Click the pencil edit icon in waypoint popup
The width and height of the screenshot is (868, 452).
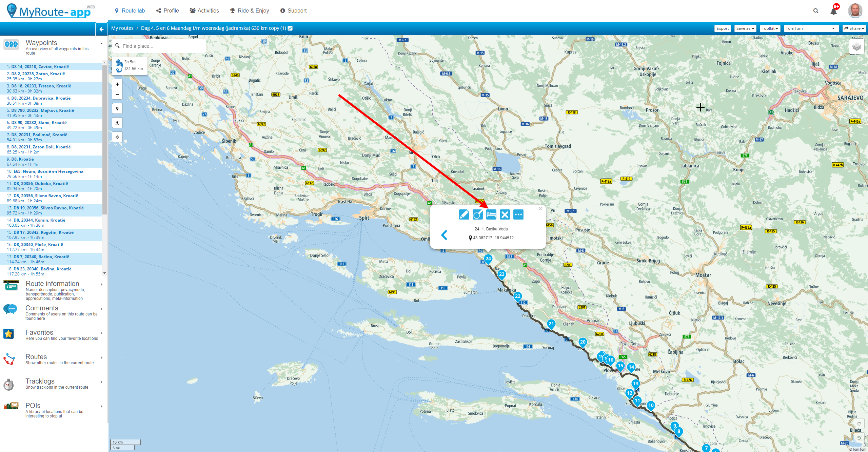[x=464, y=214]
